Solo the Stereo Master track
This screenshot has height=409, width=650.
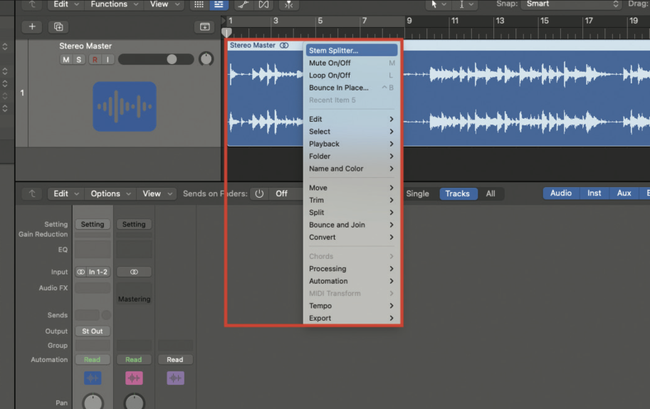click(x=80, y=60)
